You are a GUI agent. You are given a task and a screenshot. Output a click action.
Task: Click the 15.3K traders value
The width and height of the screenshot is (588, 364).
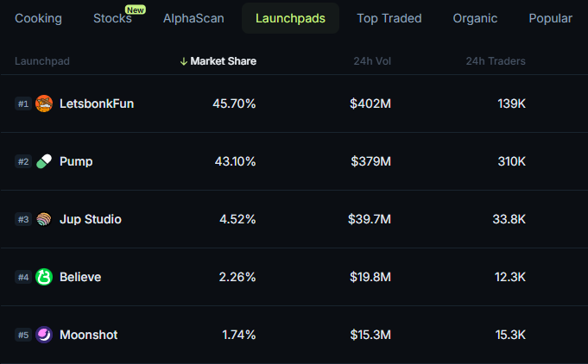[x=510, y=335]
